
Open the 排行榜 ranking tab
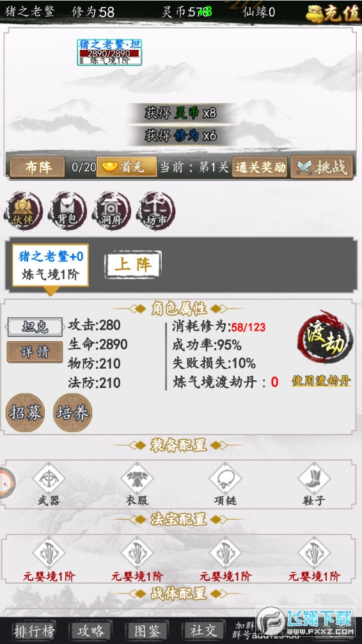(34, 631)
